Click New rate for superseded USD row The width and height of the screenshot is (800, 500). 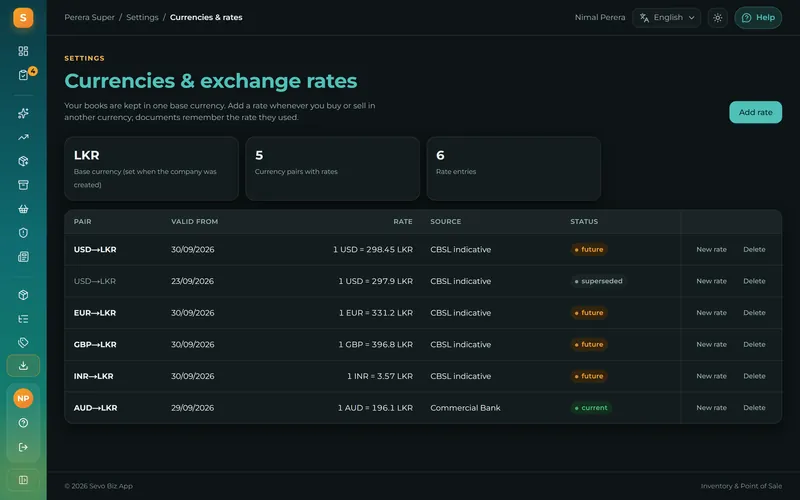tap(711, 281)
